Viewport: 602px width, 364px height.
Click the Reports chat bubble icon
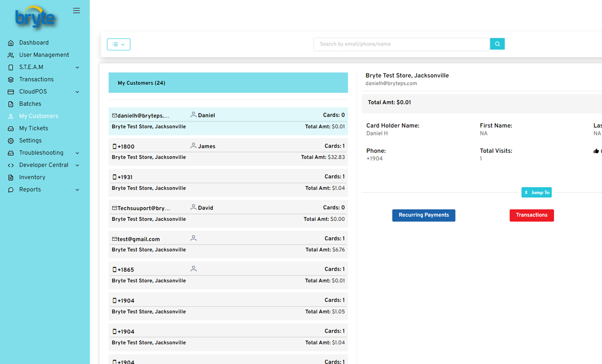point(11,190)
